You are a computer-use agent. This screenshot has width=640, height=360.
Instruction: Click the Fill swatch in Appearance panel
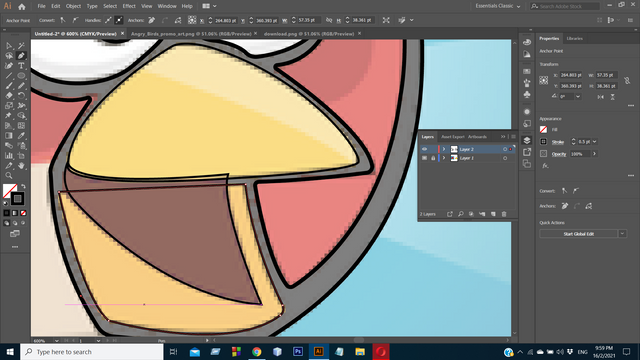click(543, 129)
